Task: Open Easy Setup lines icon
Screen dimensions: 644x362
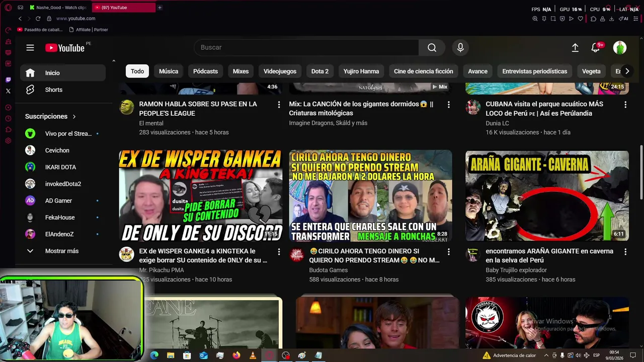Action: pyautogui.click(x=636, y=19)
